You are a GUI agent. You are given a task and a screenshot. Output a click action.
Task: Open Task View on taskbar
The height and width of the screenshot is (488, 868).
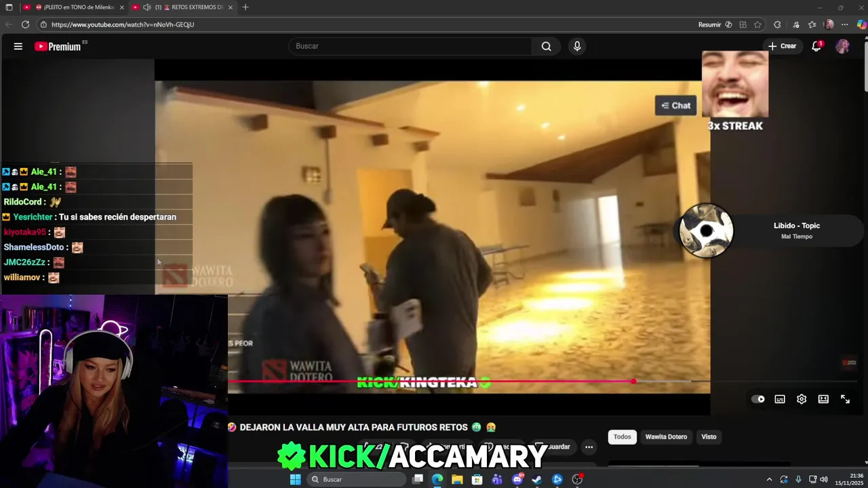click(418, 479)
